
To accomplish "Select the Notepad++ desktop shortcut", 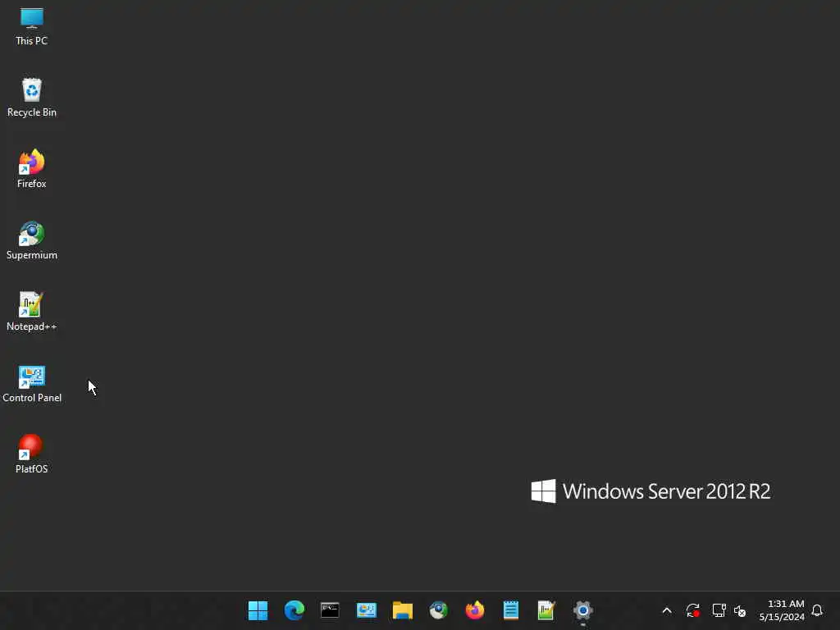I will 32,312.
